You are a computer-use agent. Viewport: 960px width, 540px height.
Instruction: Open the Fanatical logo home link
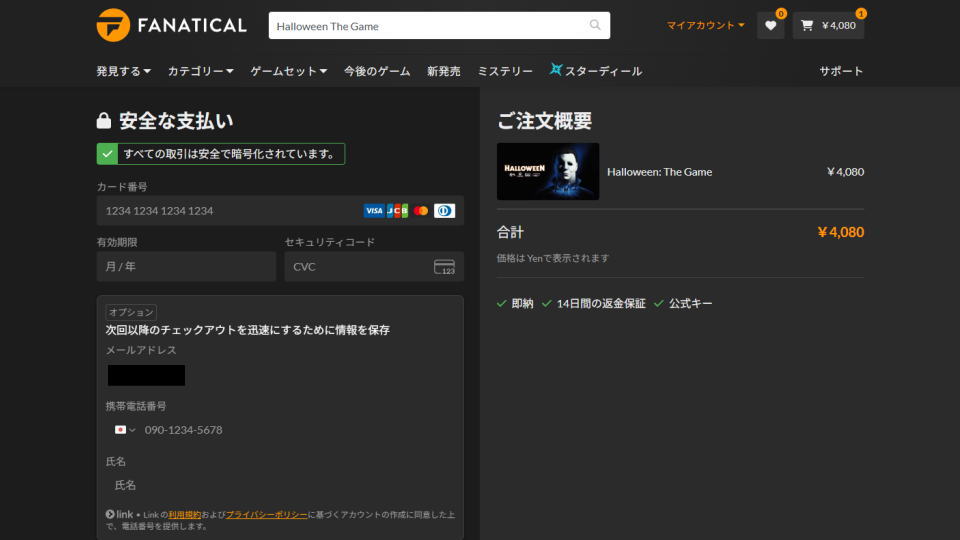tap(171, 25)
